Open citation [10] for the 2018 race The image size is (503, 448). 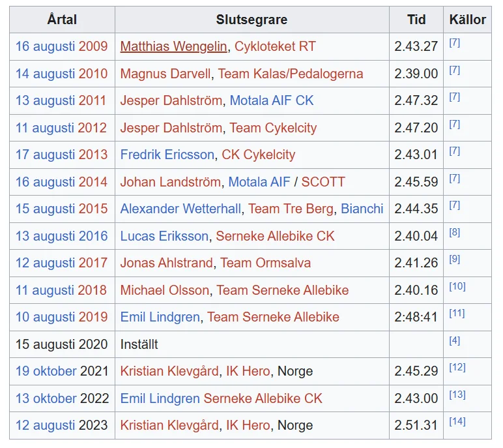point(457,287)
